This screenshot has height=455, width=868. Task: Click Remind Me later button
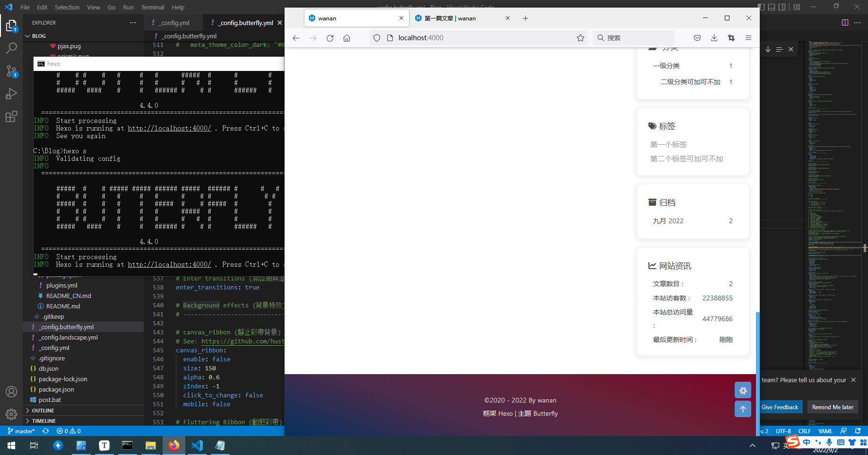click(833, 407)
